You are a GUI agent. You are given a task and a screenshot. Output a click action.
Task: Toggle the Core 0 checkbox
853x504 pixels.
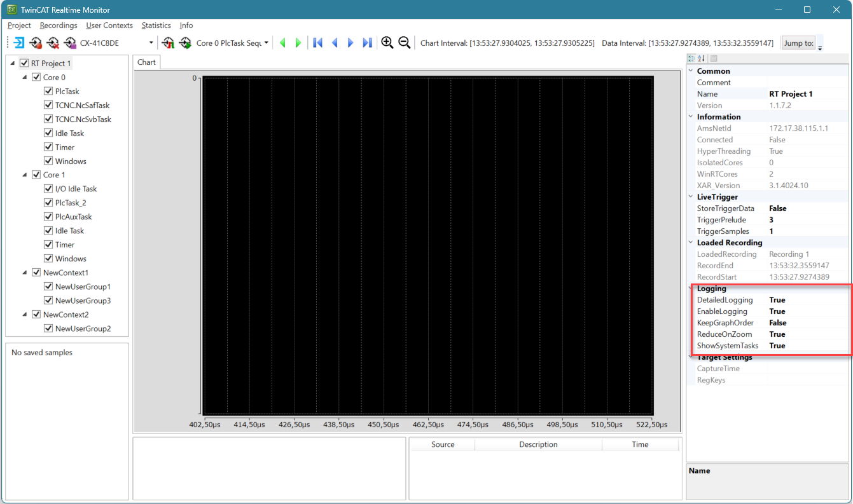(36, 78)
